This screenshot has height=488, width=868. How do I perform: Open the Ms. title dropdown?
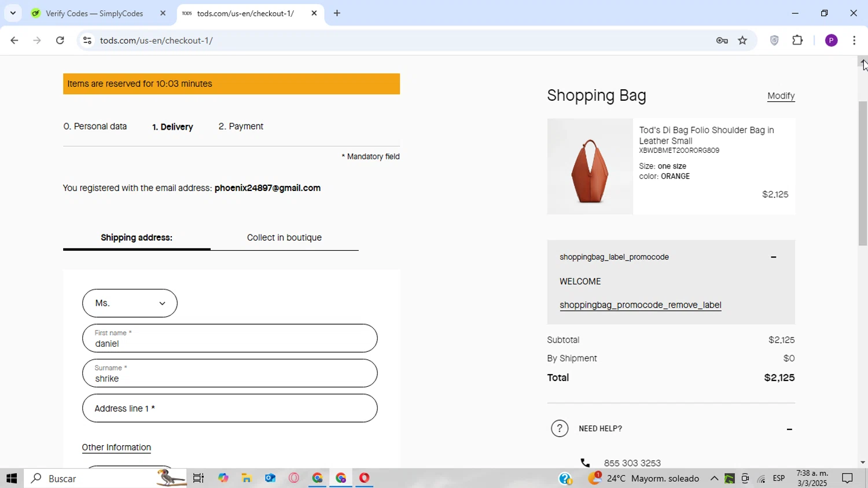pos(130,303)
